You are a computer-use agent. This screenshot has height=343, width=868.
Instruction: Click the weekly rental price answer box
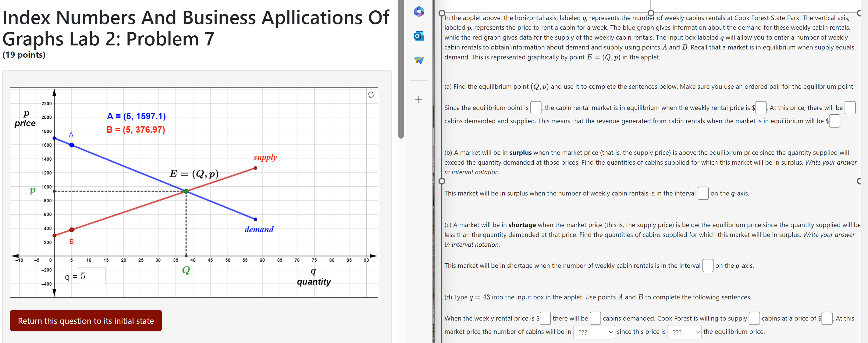click(761, 108)
